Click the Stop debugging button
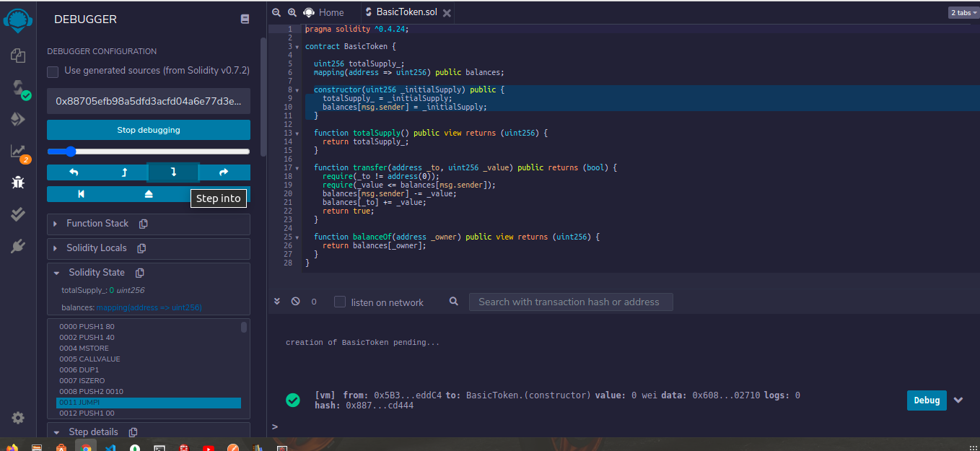 point(148,130)
